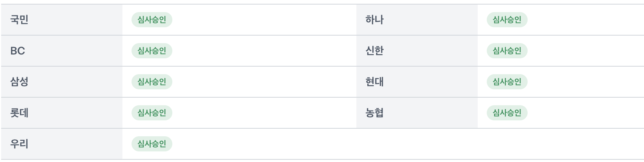This screenshot has width=644, height=162.
Task: Choose the 신한 card label
Action: (x=375, y=51)
